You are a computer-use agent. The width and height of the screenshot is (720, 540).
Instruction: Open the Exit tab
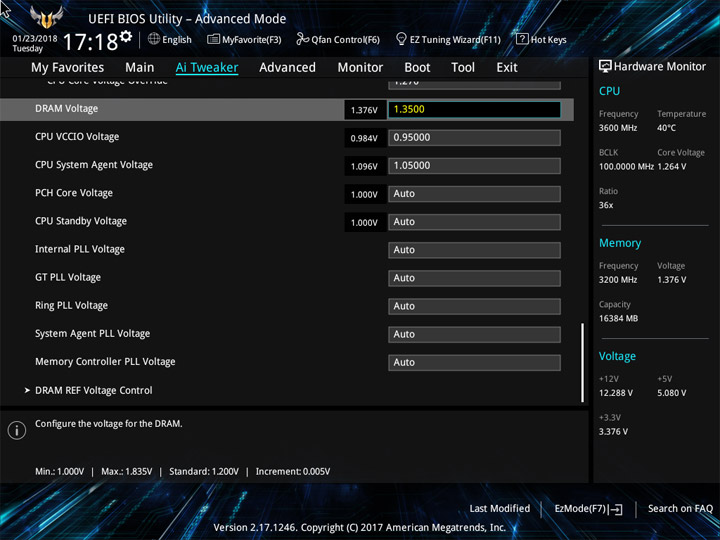507,68
